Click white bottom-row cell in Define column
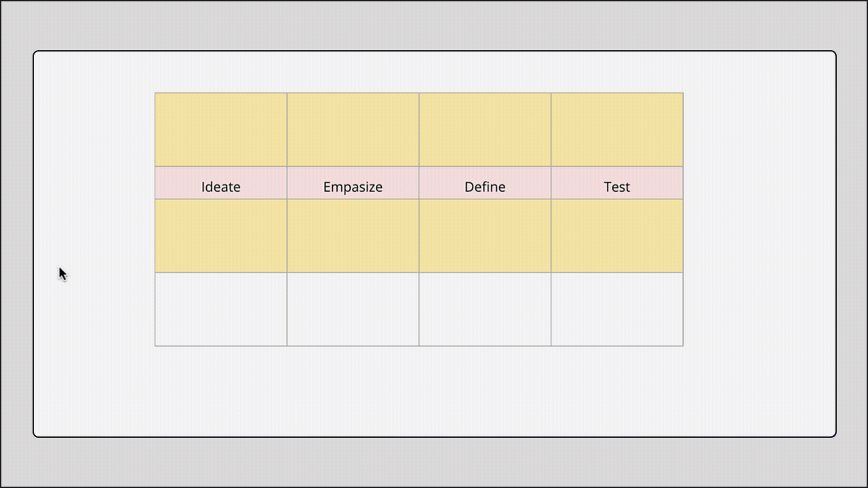Image resolution: width=868 pixels, height=488 pixels. point(485,309)
